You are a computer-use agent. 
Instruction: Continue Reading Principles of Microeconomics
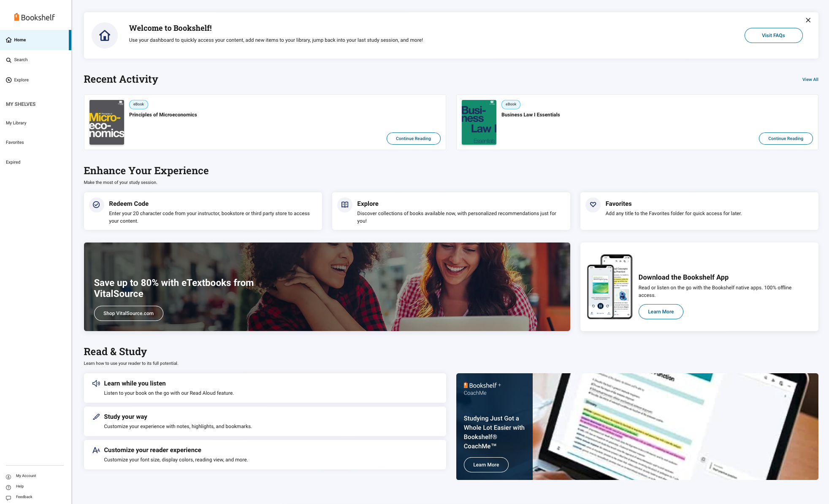coord(413,139)
